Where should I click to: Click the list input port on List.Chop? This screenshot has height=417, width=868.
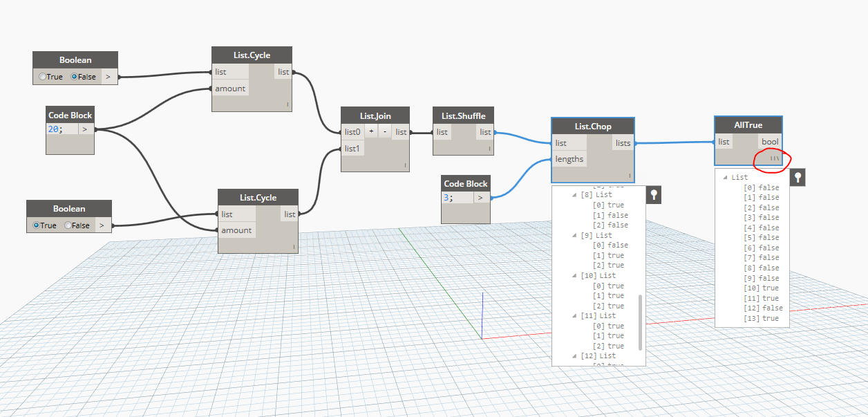tap(569, 143)
